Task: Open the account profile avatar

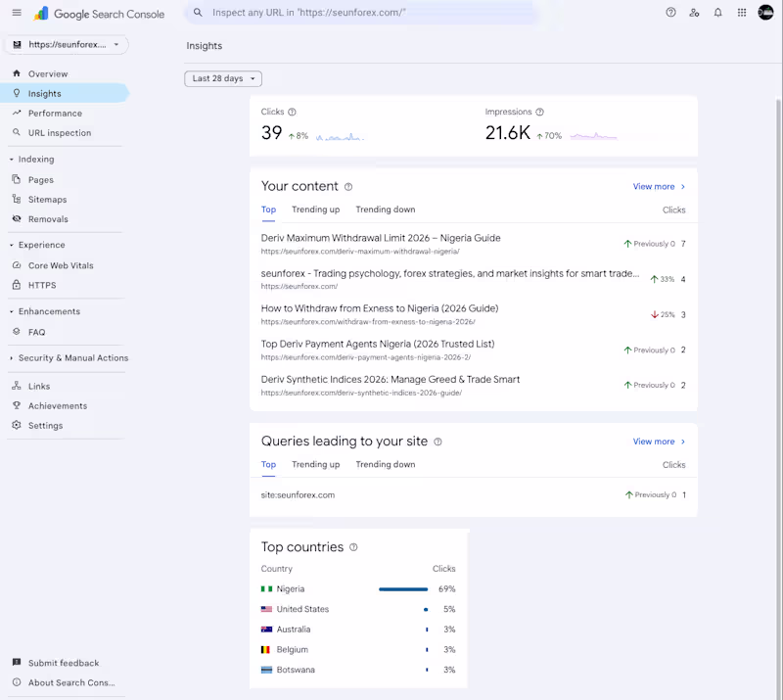Action: click(x=765, y=12)
